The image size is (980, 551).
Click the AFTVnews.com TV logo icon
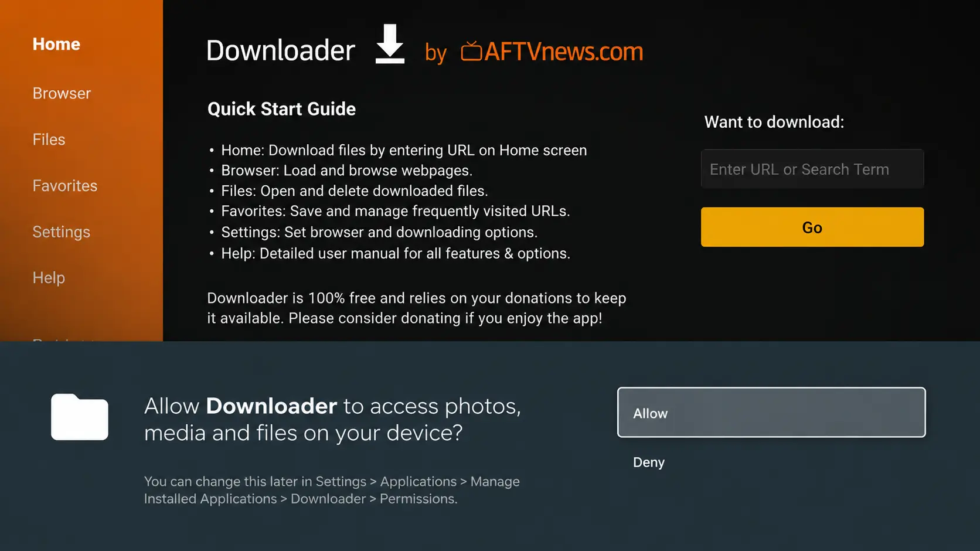pos(471,51)
